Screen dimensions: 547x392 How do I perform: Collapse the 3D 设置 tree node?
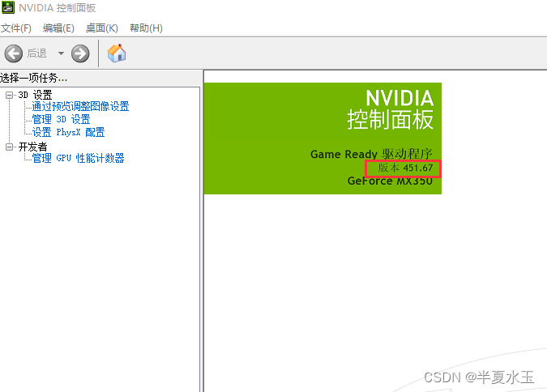click(x=10, y=95)
